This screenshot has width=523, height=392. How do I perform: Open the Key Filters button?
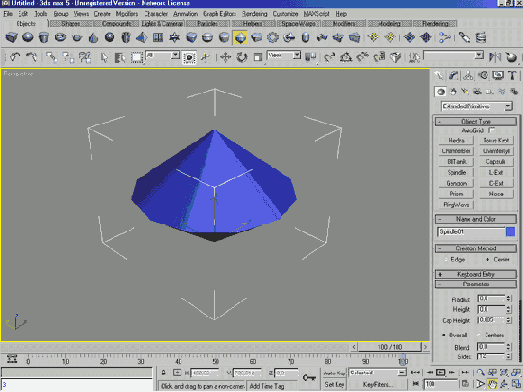point(377,384)
